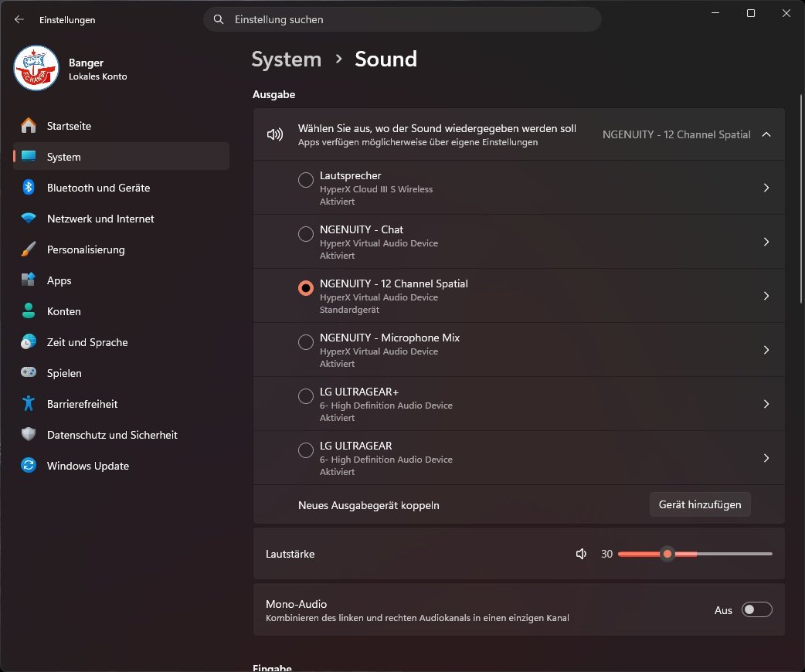Mute using the Lautstärke speaker icon

581,554
